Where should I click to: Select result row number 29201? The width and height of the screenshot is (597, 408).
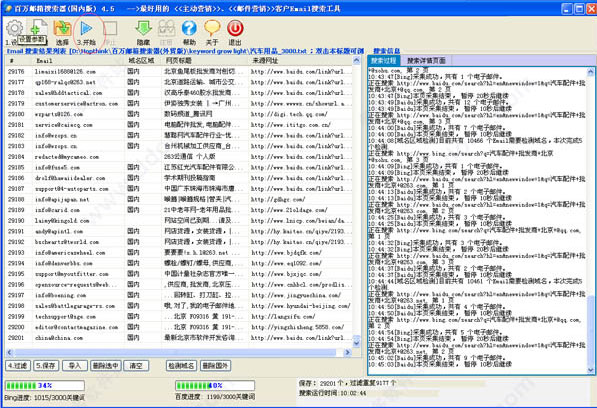[179, 338]
